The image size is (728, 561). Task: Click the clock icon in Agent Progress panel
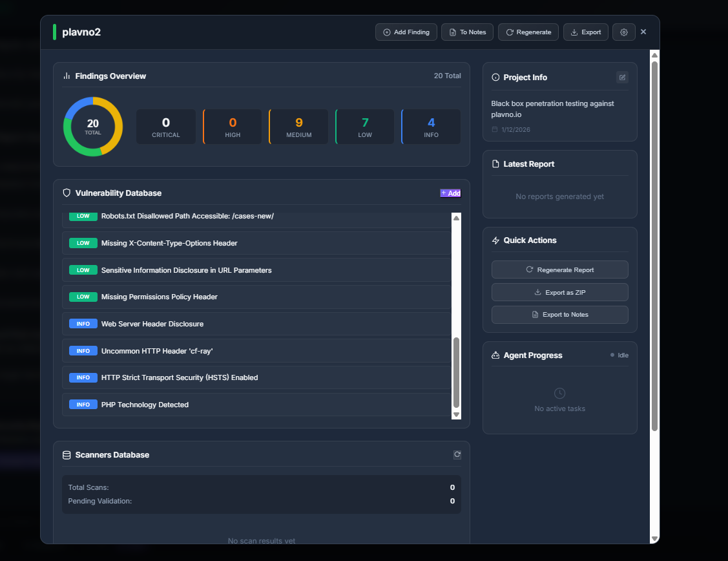click(559, 393)
